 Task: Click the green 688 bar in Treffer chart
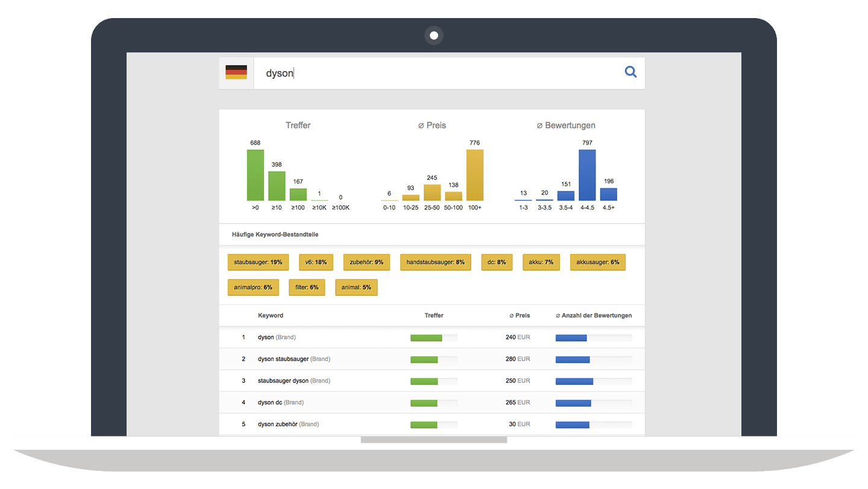click(x=256, y=175)
